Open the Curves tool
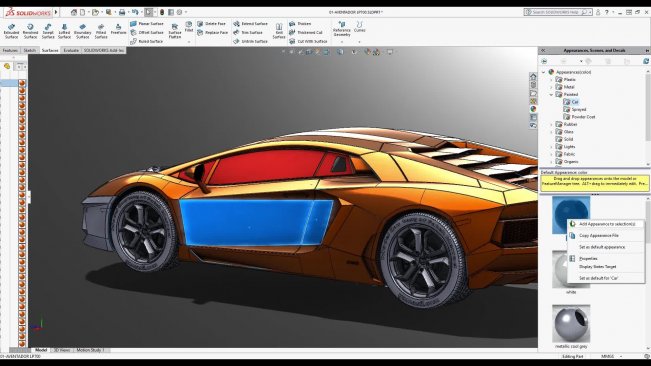651x366 pixels. 360,27
